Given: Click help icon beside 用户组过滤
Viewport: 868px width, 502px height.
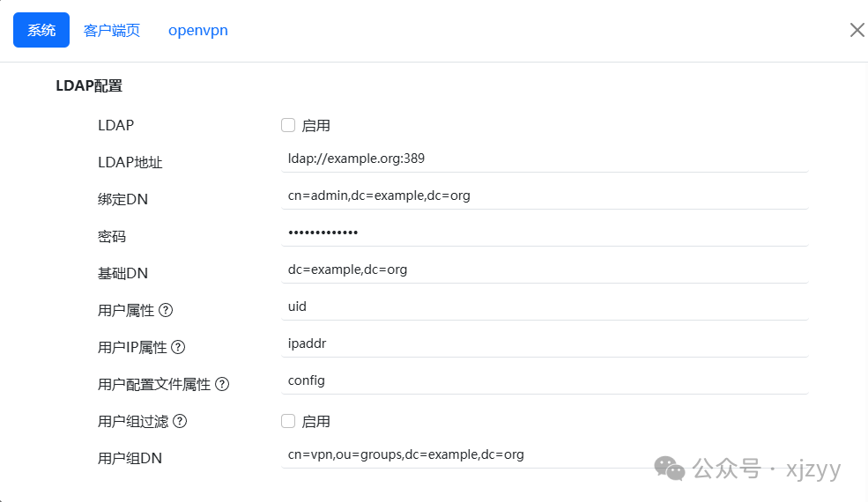Looking at the screenshot, I should 180,421.
